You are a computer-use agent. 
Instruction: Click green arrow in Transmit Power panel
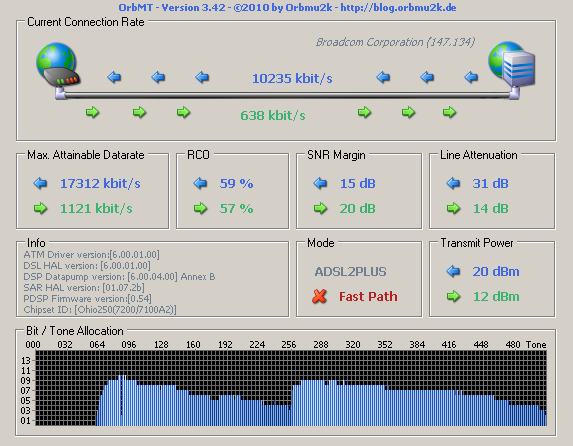[453, 296]
